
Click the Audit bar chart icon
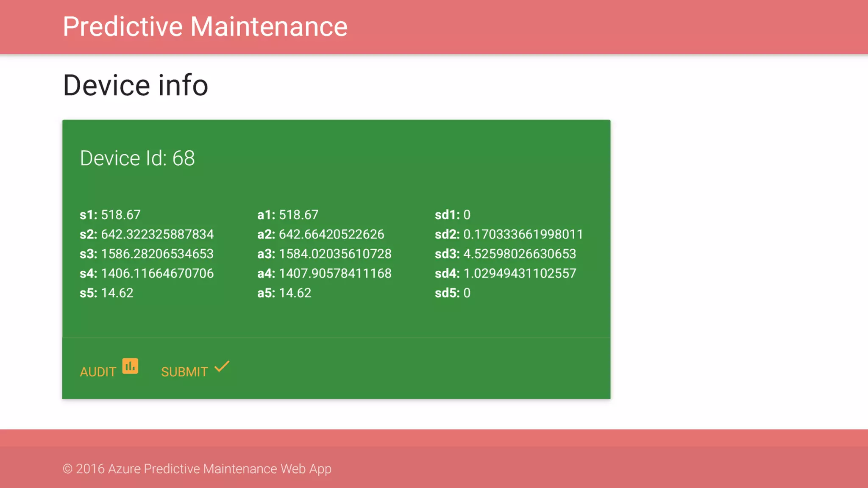(130, 366)
